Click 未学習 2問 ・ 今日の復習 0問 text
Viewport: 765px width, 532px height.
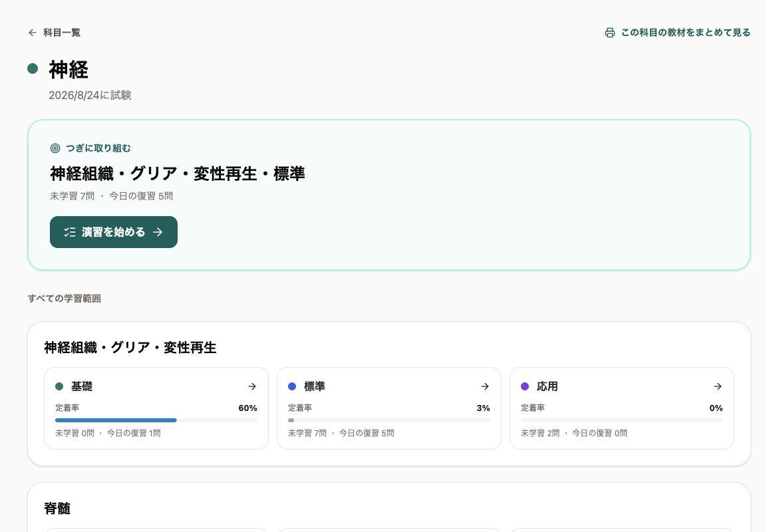click(573, 433)
